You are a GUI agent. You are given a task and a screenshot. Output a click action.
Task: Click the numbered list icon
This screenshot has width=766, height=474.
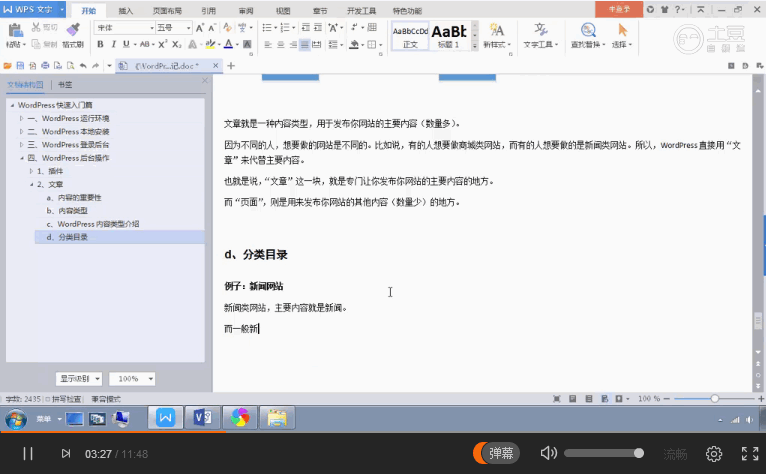[x=285, y=28]
